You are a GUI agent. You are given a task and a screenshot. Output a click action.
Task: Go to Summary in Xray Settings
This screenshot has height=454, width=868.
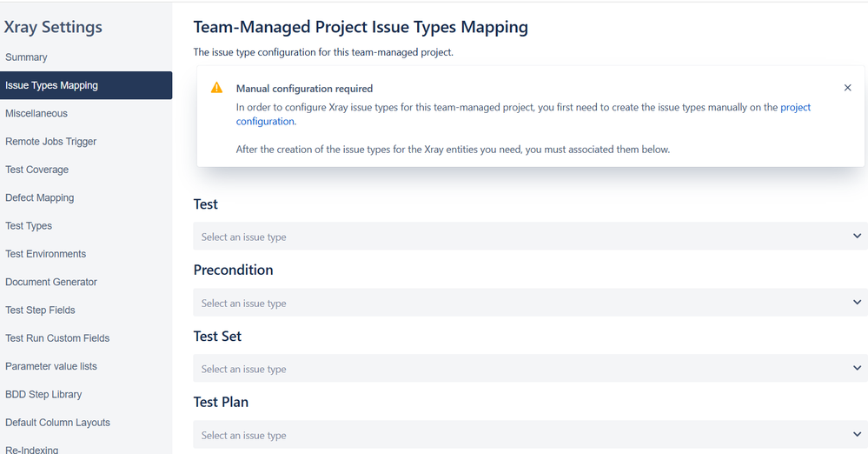coord(26,57)
